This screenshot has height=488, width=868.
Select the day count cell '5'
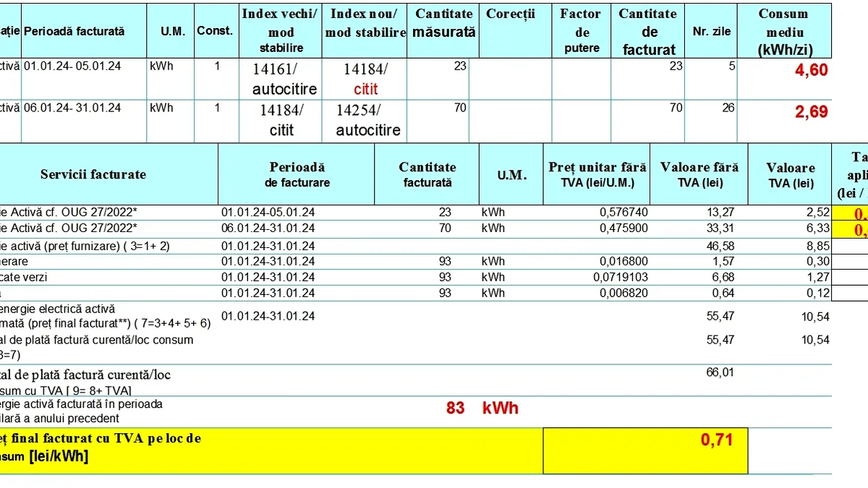coord(732,66)
